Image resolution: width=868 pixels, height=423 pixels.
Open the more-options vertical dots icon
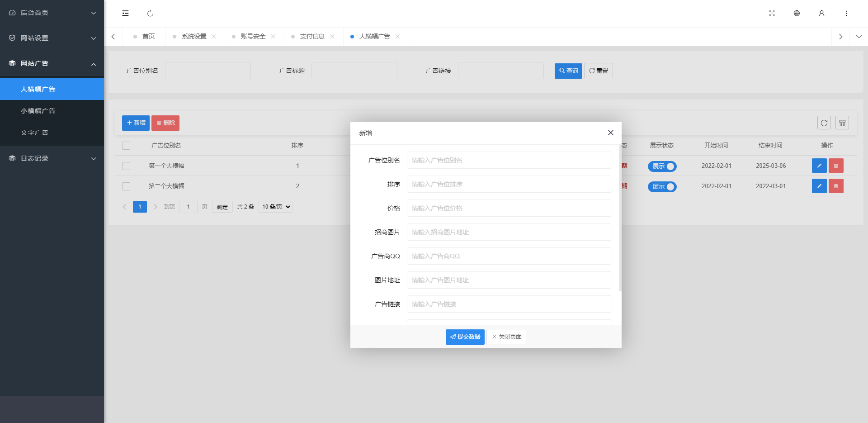pos(846,13)
